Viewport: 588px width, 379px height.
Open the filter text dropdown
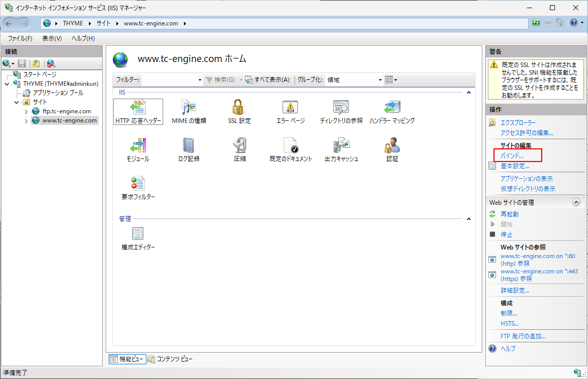coord(200,80)
